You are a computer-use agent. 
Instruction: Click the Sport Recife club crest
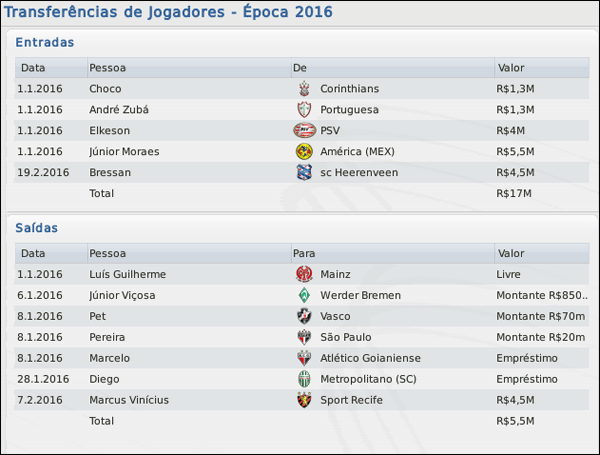click(304, 401)
